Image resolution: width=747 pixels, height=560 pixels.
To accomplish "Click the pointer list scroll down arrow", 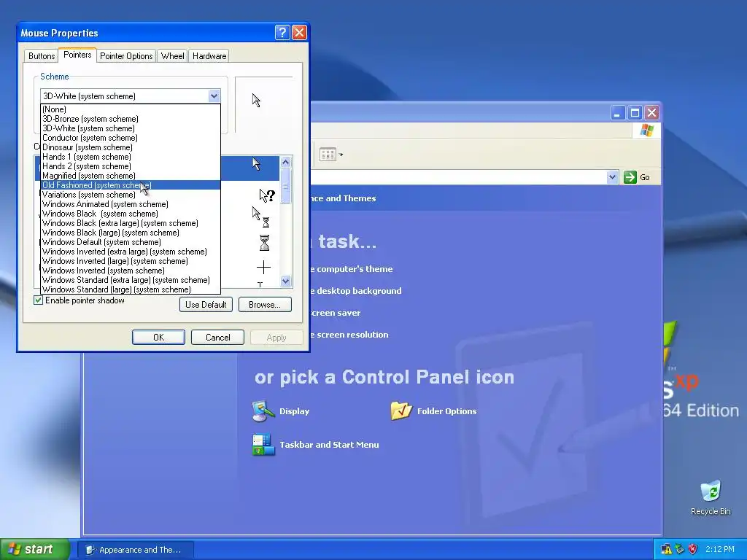I will click(286, 281).
